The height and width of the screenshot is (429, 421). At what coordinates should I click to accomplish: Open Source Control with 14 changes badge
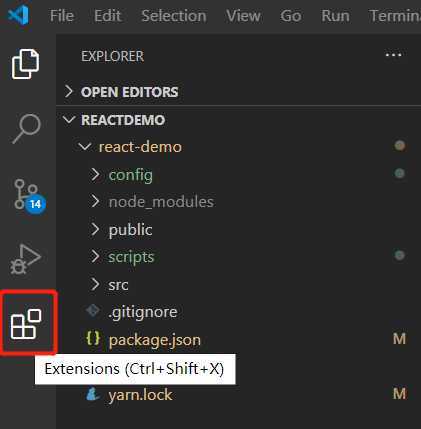[29, 195]
